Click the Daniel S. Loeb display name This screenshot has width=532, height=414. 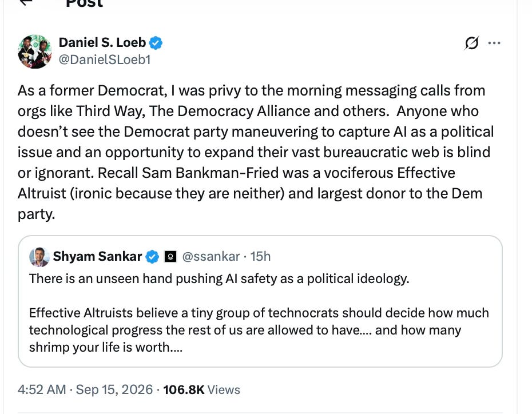tap(102, 43)
